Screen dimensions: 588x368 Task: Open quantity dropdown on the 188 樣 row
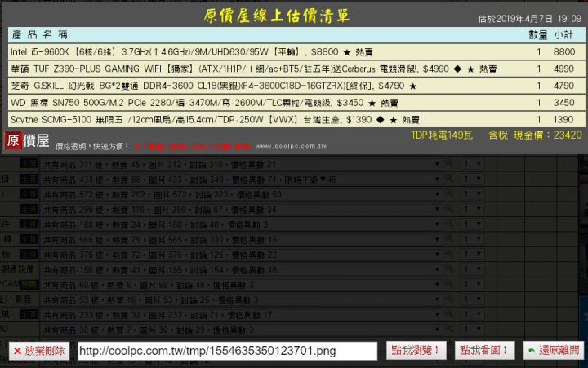point(473,224)
